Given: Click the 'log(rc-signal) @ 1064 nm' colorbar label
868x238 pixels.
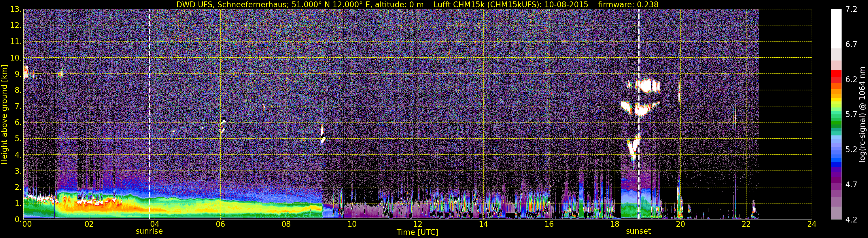Looking at the screenshot, I should point(862,115).
